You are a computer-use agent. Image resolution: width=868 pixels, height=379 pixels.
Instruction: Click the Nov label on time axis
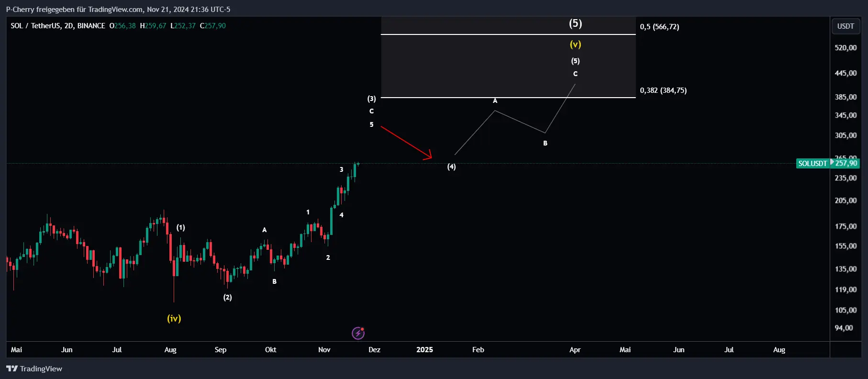click(324, 350)
